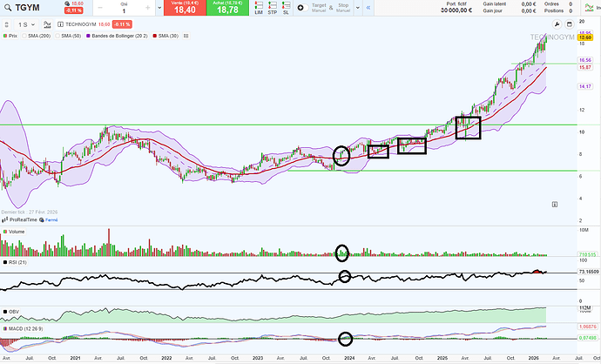Click the Stop crosshair icon
601x364 pixels.
(344, 9)
